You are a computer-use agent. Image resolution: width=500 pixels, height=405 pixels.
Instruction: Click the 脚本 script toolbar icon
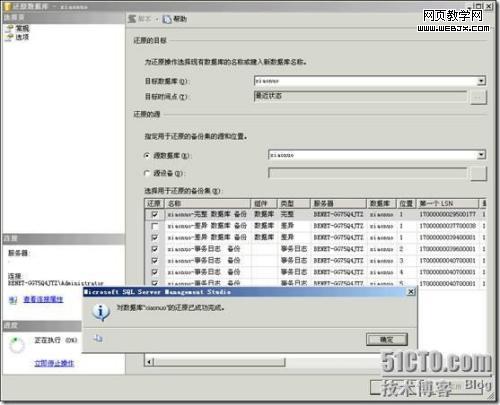click(133, 19)
